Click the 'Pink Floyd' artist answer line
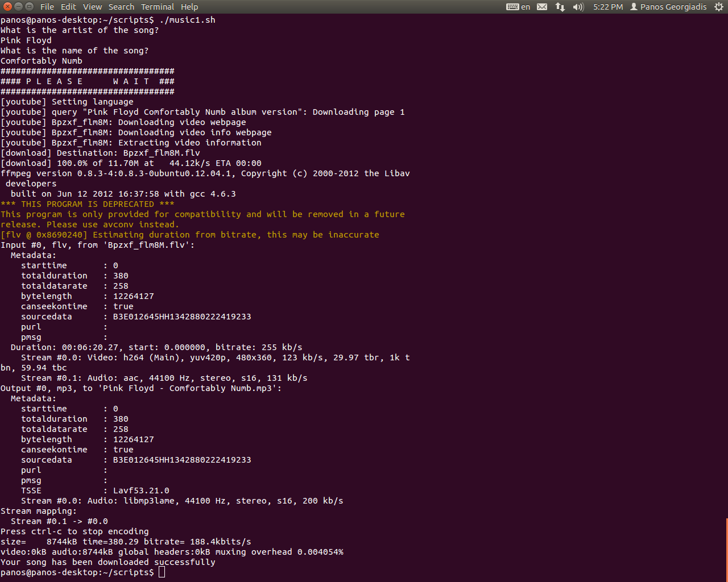This screenshot has height=582, width=728. pyautogui.click(x=26, y=40)
